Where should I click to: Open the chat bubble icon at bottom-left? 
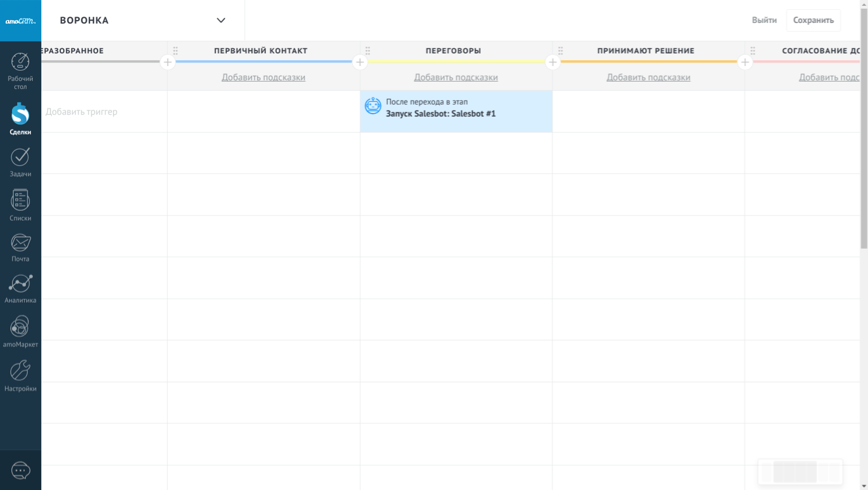[21, 470]
